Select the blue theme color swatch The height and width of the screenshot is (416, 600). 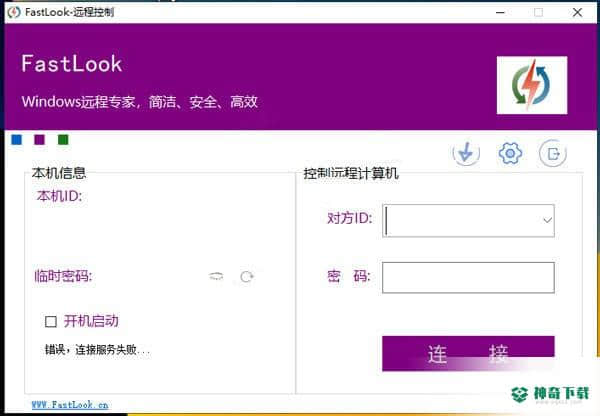pyautogui.click(x=17, y=140)
